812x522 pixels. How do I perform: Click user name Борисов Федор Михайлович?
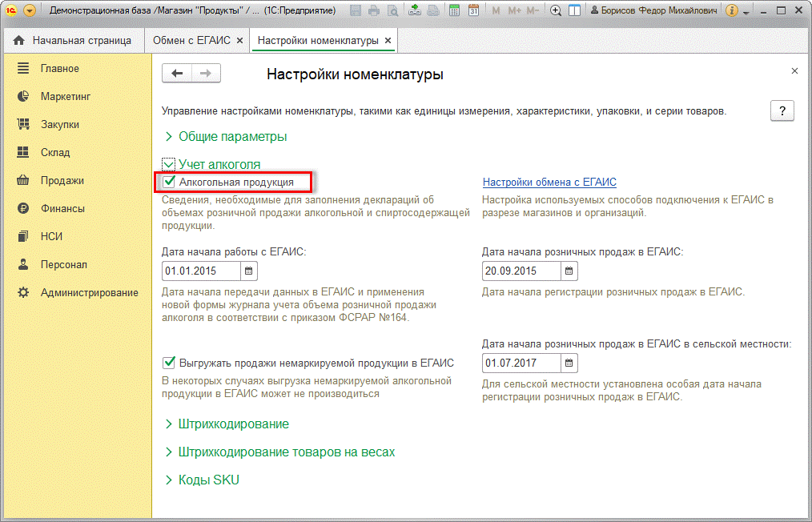(x=654, y=10)
